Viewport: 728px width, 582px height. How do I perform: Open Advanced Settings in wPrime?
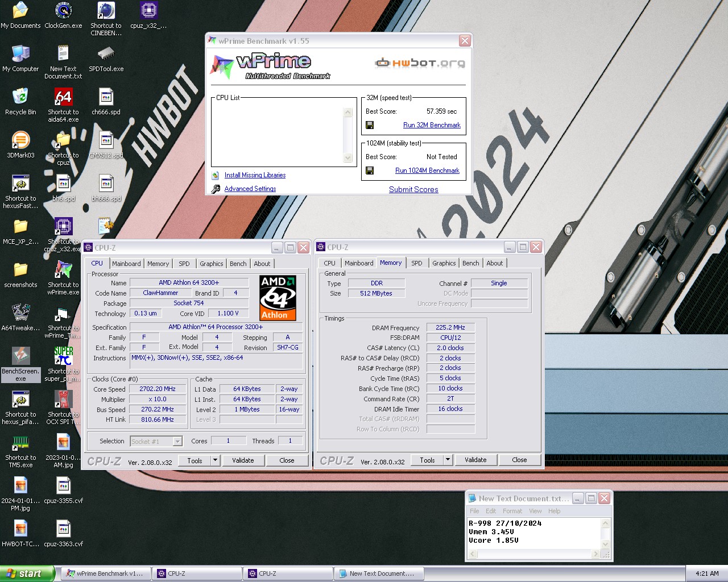click(x=250, y=189)
